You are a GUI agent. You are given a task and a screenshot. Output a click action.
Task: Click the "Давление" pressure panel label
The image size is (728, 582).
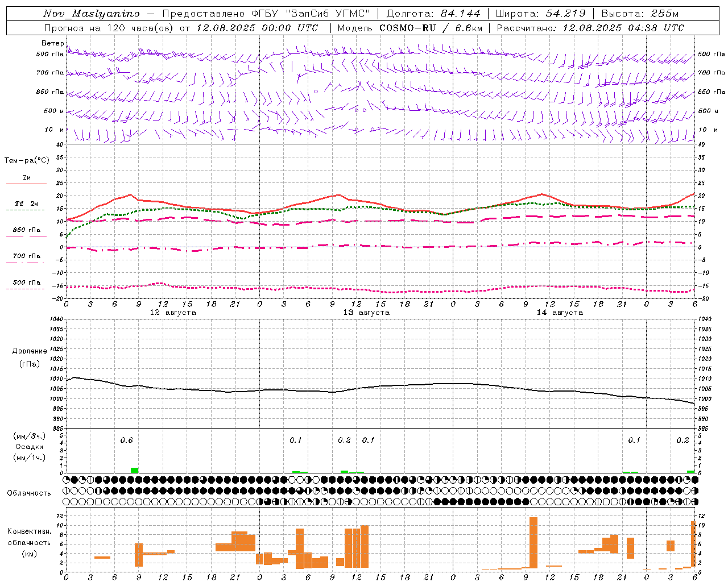(x=30, y=351)
